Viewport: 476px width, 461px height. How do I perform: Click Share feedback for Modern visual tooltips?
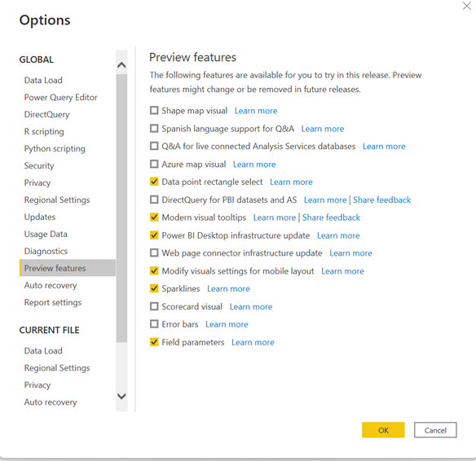pyautogui.click(x=331, y=217)
